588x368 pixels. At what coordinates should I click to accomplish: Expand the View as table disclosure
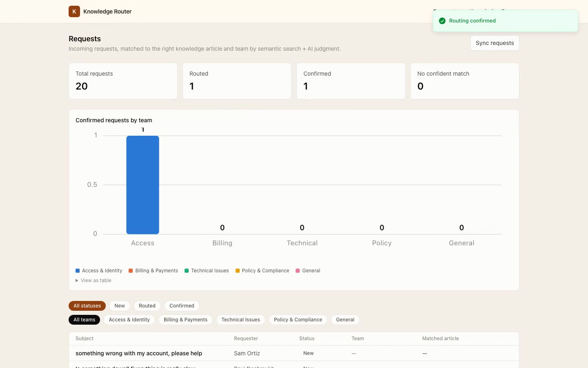(x=94, y=280)
